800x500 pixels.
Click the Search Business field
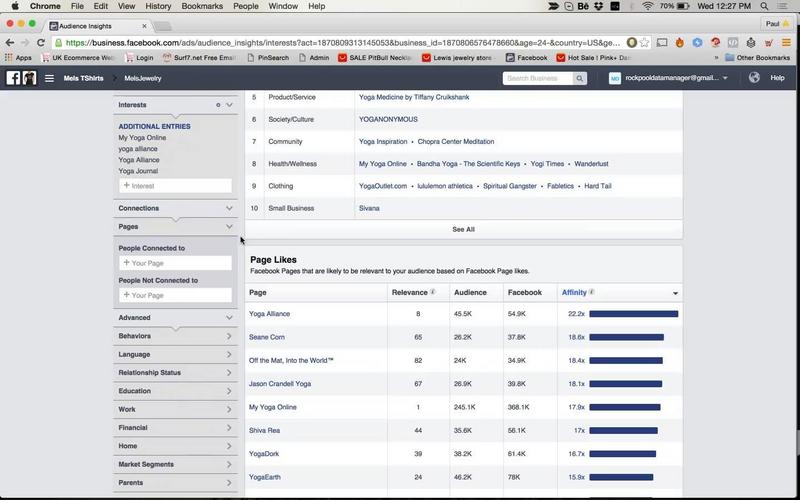pyautogui.click(x=538, y=78)
